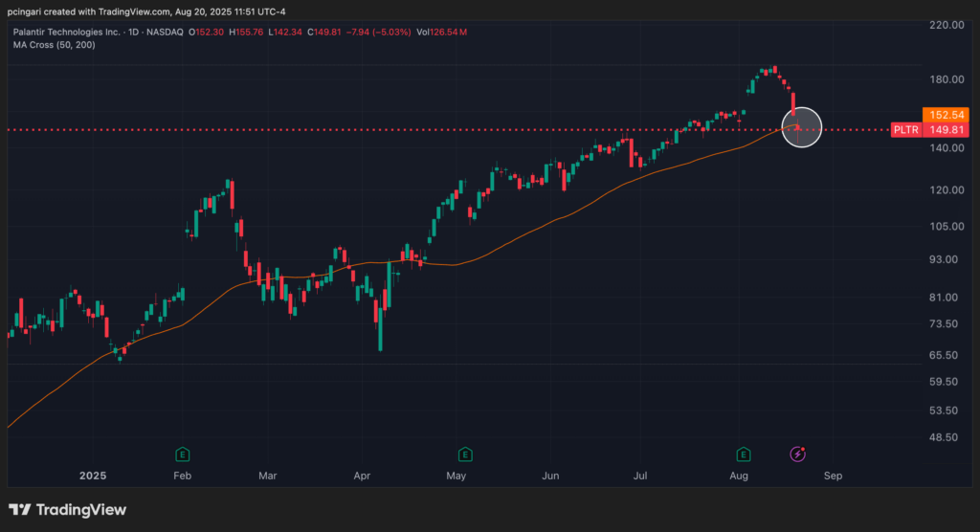Click the 140.00 price axis label
980x532 pixels.
coord(947,148)
